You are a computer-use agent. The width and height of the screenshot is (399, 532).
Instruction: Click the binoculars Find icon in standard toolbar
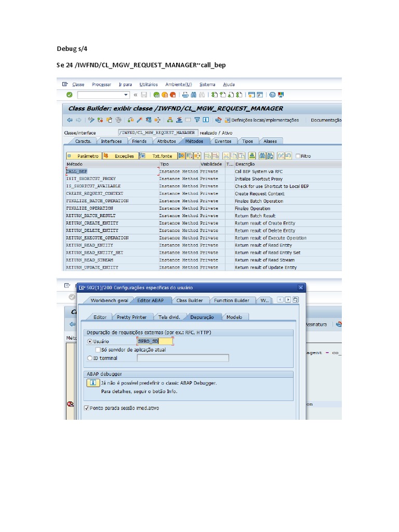193,95
